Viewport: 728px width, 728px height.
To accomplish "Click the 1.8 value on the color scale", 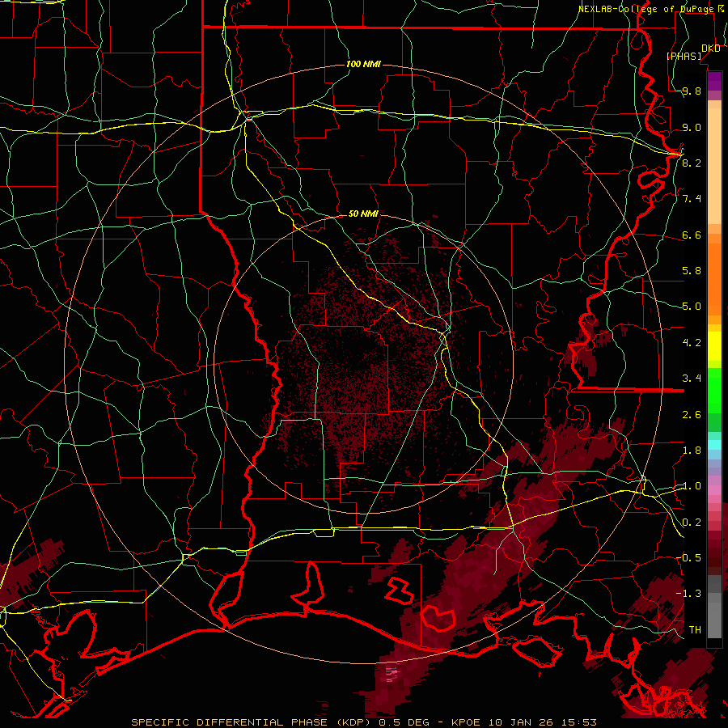I will coord(692,451).
